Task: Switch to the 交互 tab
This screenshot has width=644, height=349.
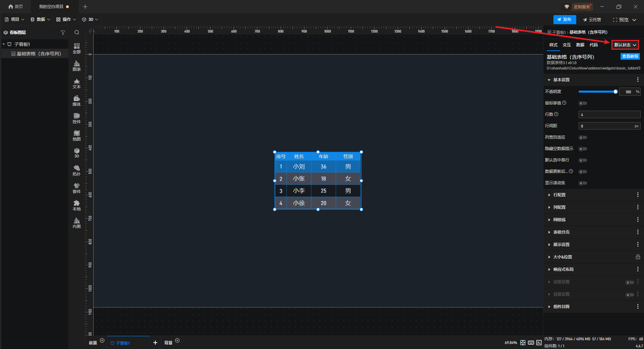Action: 567,45
